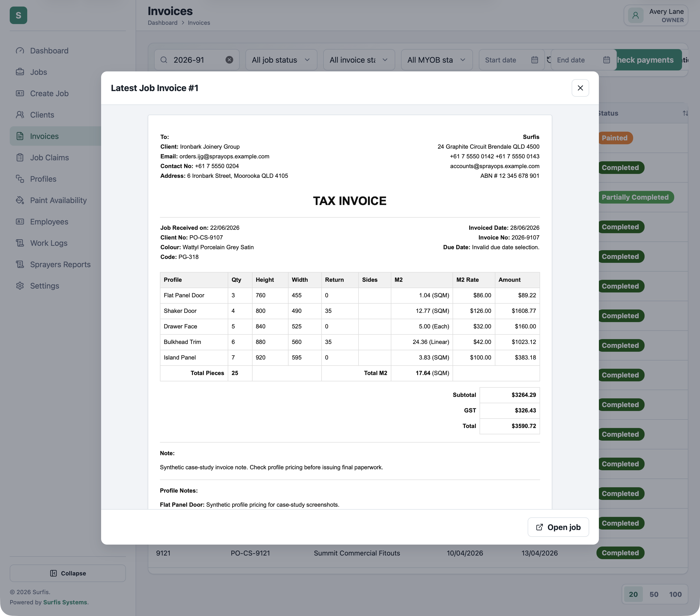Screen dimensions: 700x616
Task: Click the Jobs briefcase icon
Action: 20,72
